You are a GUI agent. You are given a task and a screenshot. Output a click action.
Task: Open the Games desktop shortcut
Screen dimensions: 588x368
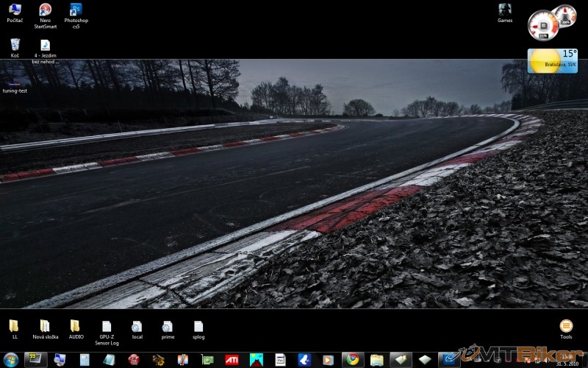(x=505, y=10)
